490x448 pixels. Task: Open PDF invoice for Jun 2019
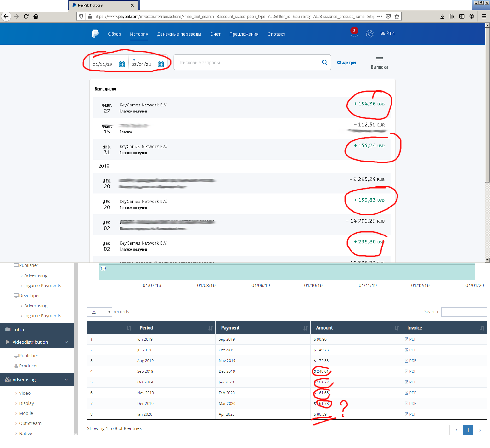click(x=411, y=339)
